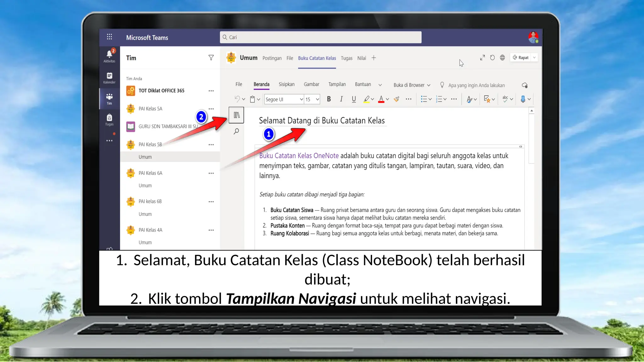Viewport: 644px width, 362px height.
Task: Click the notebook page scrollbar up arrow
Action: [x=531, y=111]
